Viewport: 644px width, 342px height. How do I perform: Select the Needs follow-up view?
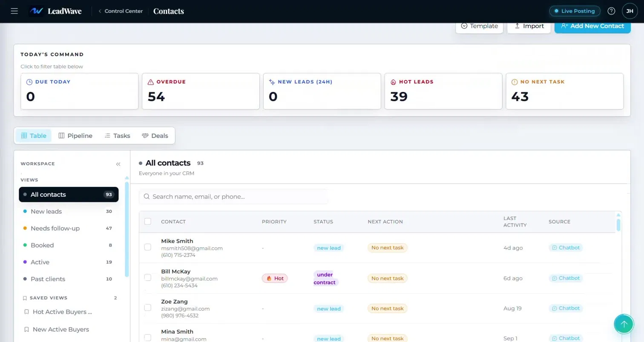pos(69,228)
